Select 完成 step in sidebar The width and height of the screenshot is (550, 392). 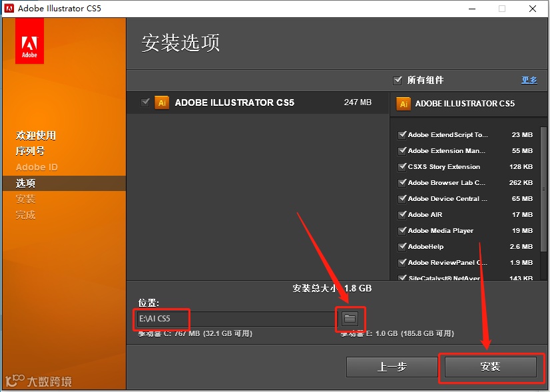pyautogui.click(x=25, y=215)
